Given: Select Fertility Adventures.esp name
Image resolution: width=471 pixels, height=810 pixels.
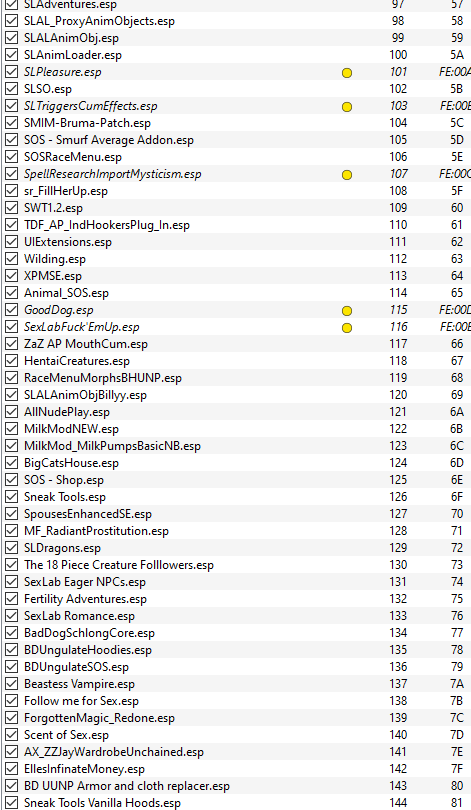Looking at the screenshot, I should [85, 599].
